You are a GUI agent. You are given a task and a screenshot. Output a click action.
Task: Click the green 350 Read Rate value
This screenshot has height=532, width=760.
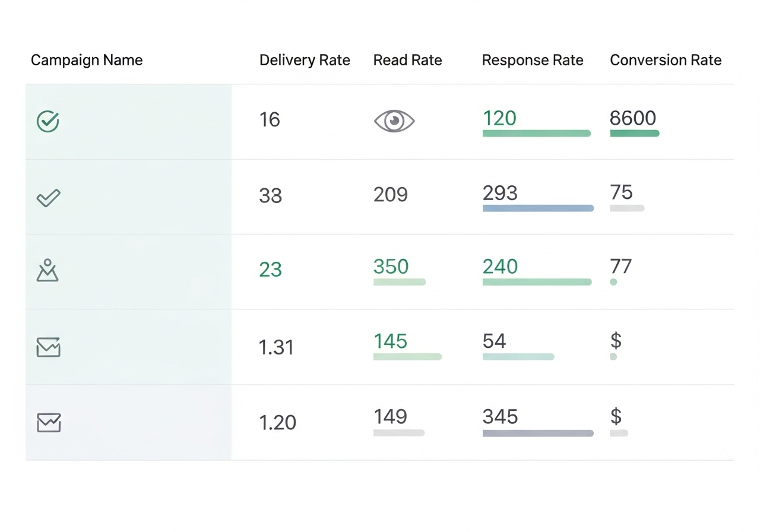391,267
